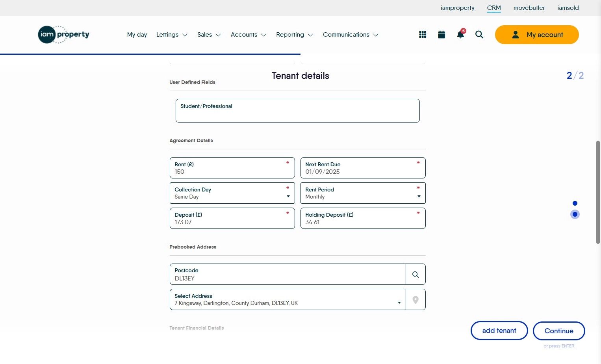Click the map pin icon beside address
Image resolution: width=601 pixels, height=364 pixels.
point(416,300)
